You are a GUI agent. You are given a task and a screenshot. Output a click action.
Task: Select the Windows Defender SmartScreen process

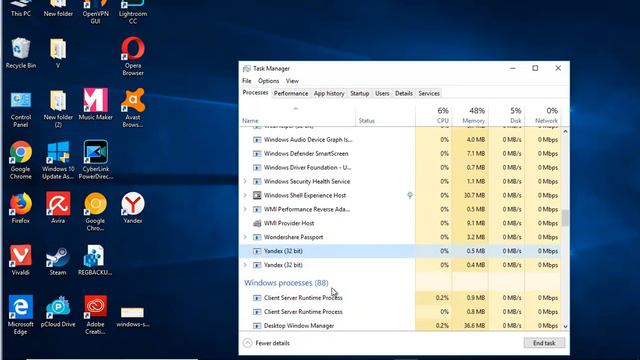[400, 153]
